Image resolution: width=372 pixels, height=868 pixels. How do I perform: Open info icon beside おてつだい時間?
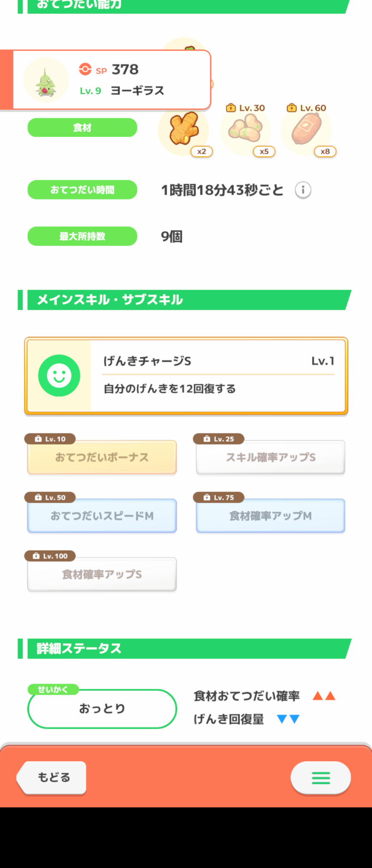coord(303,190)
